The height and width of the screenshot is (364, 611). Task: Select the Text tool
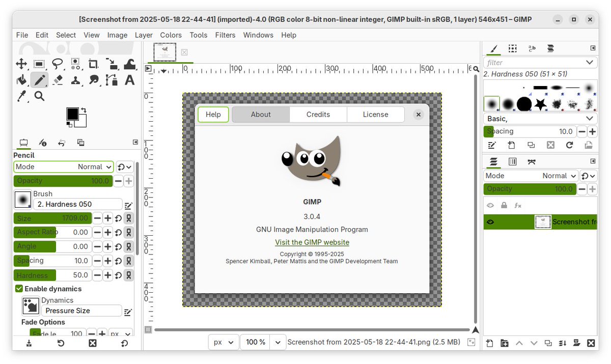click(x=129, y=80)
